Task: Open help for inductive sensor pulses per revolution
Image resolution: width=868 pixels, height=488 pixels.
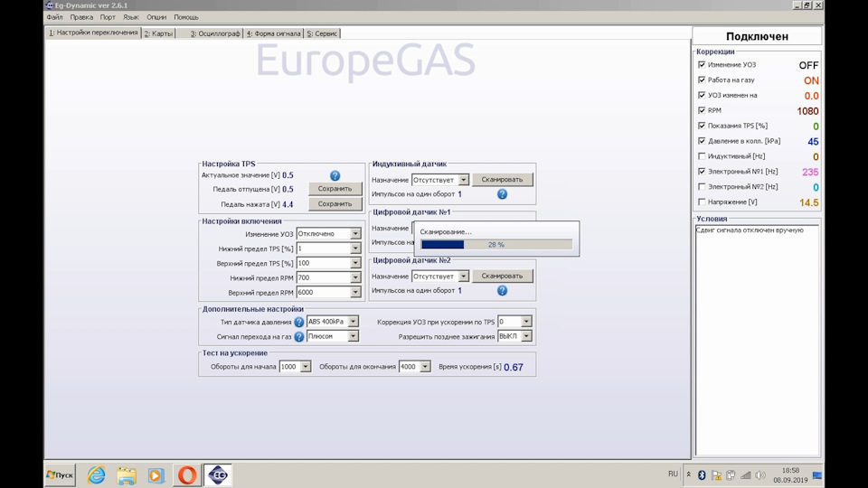Action: 502,194
